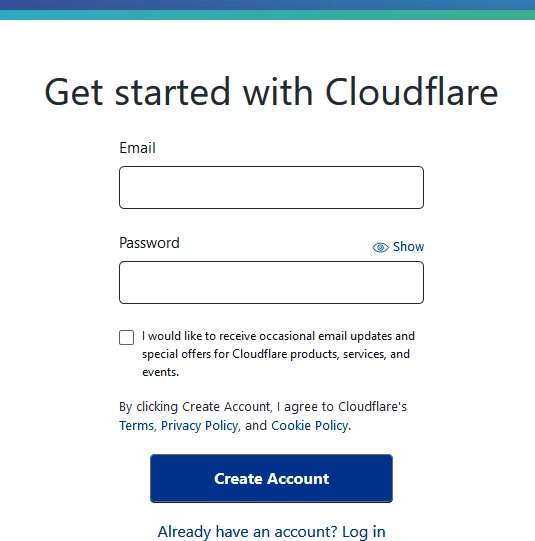Image resolution: width=535 pixels, height=541 pixels.
Task: Focus the Email input field
Action: click(271, 187)
